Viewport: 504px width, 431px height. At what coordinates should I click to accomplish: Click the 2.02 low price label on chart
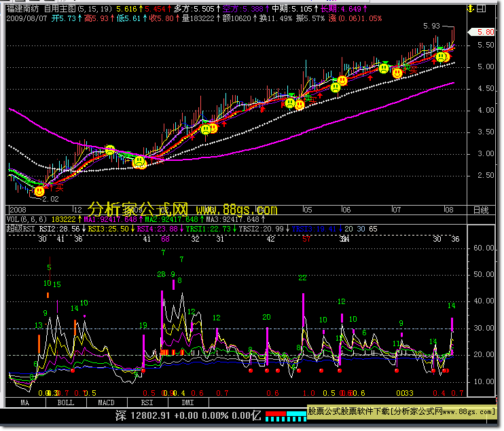click(x=50, y=199)
